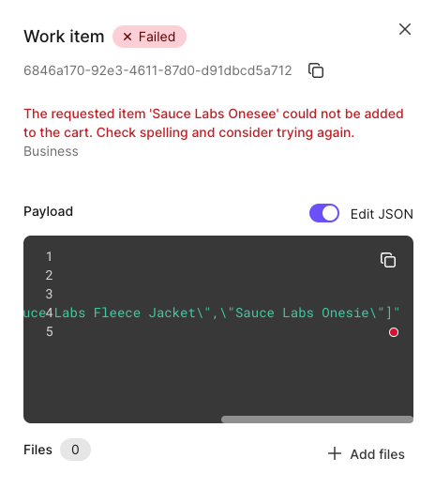Image resolution: width=435 pixels, height=504 pixels.
Task: Click the horizontal scrollbar of the payload editor
Action: (x=317, y=420)
